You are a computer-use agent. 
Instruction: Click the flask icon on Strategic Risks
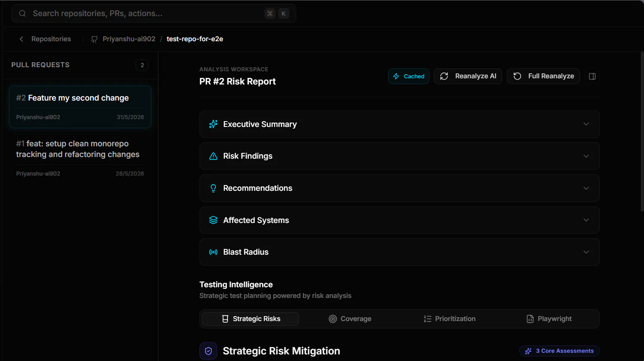pyautogui.click(x=225, y=319)
